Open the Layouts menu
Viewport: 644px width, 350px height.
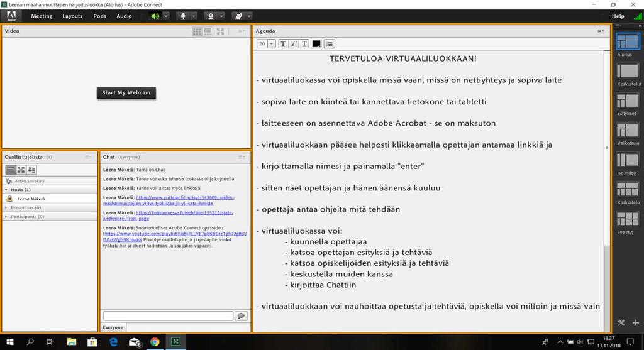coord(72,16)
